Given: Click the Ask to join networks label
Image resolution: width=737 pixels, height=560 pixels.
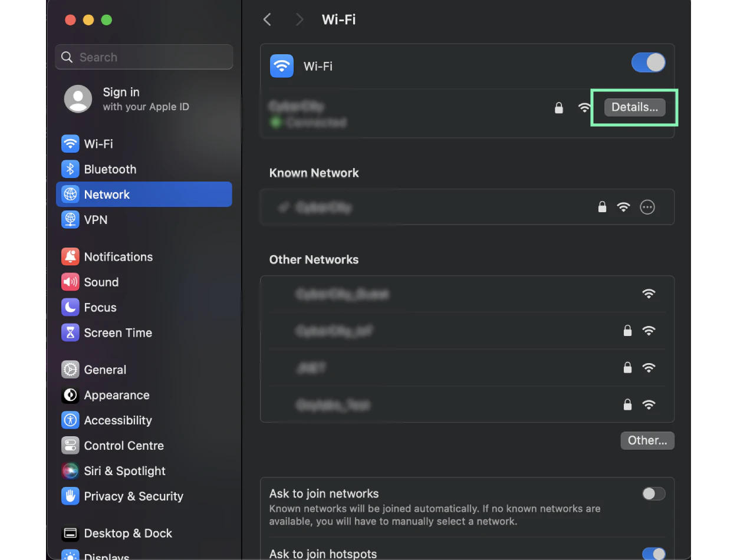Looking at the screenshot, I should pos(324,493).
